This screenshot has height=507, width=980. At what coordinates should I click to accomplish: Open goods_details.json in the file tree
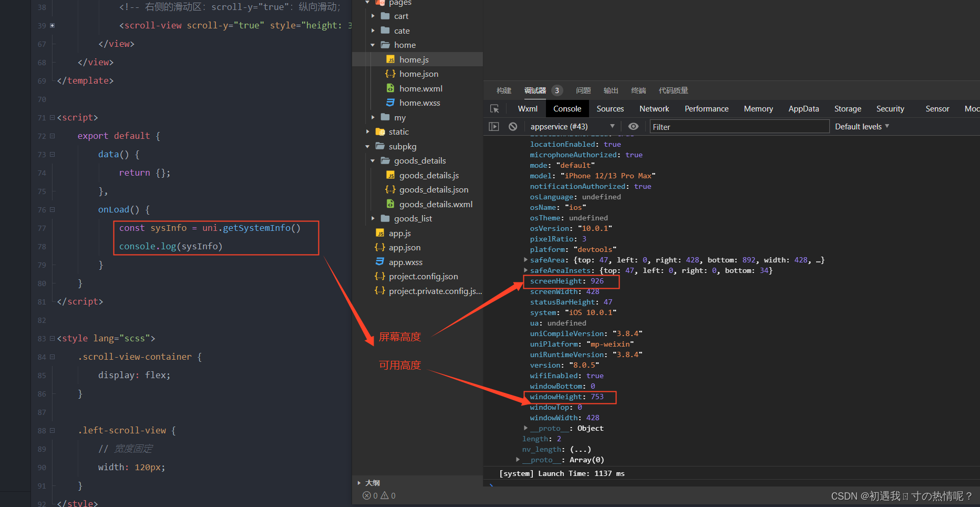pos(434,189)
